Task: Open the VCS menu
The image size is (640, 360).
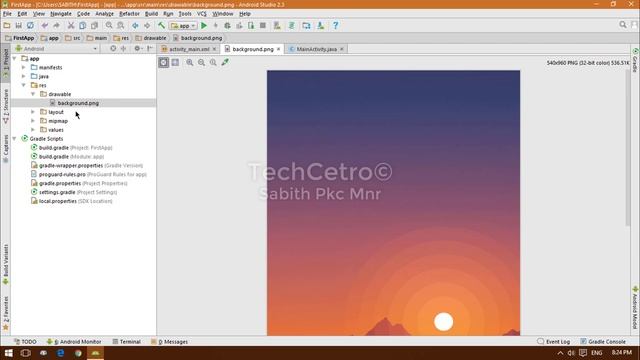Action: coord(202,13)
